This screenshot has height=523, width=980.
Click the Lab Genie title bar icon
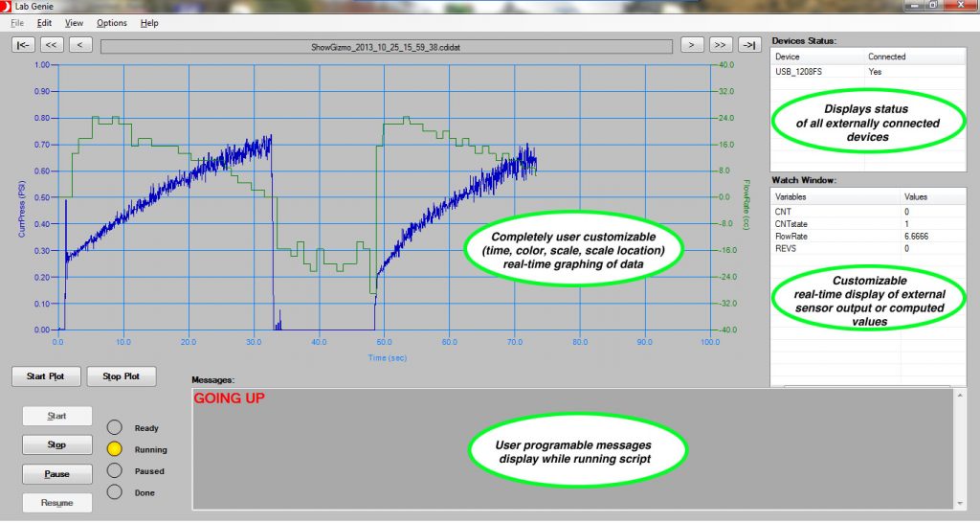click(x=7, y=6)
